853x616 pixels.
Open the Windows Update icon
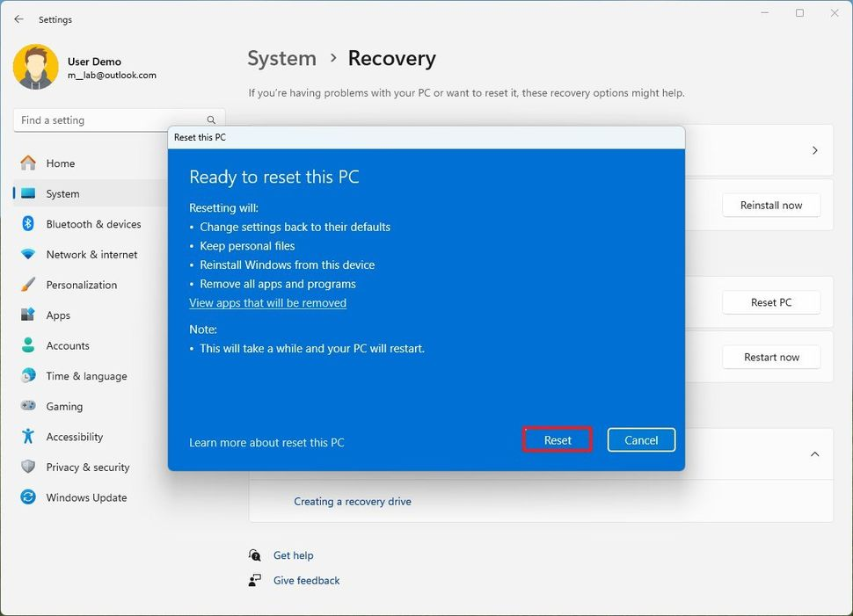[28, 497]
